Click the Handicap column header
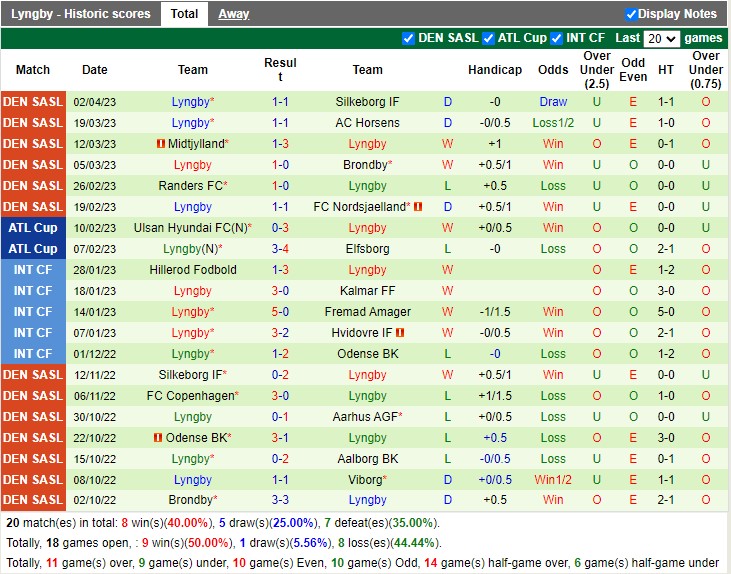The image size is (731, 574). click(x=495, y=70)
